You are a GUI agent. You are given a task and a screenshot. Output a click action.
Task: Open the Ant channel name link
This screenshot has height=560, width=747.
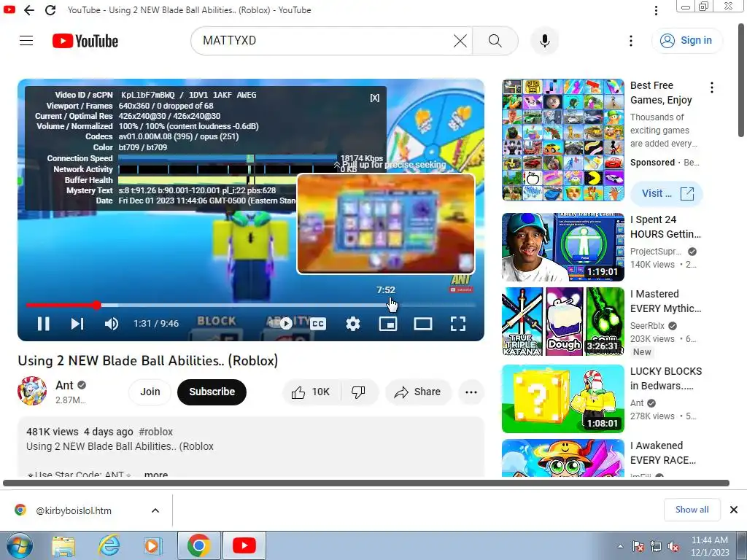64,385
